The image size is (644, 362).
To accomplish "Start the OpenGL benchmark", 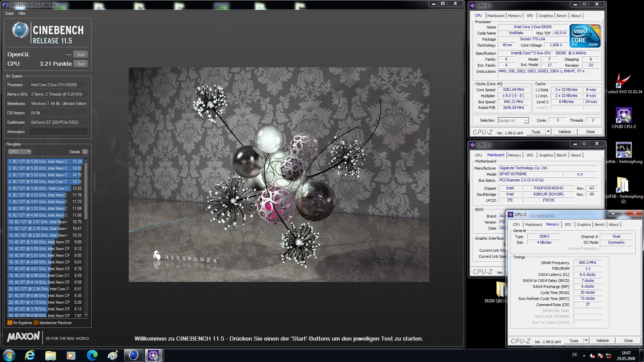I will point(81,55).
